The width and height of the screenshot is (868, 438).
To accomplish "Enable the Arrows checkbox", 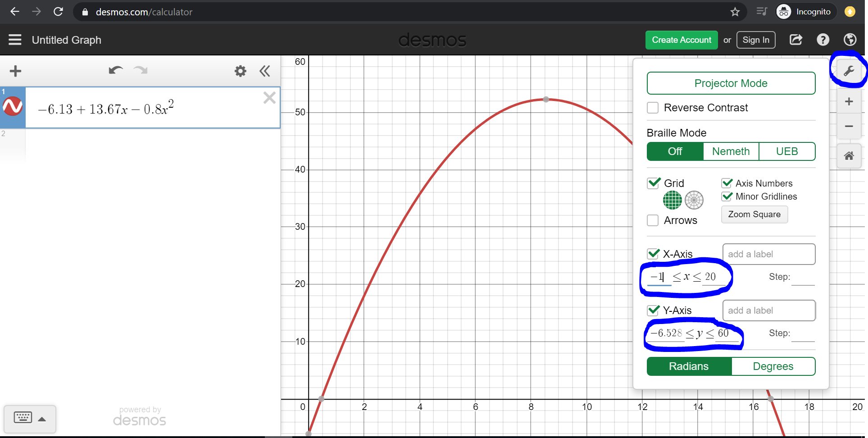I will [x=653, y=220].
